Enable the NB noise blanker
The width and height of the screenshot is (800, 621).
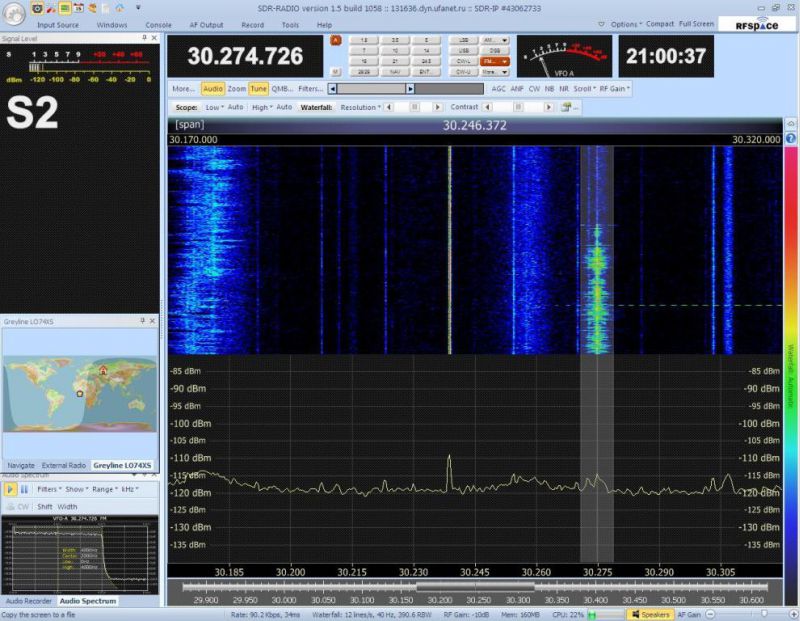pyautogui.click(x=549, y=89)
